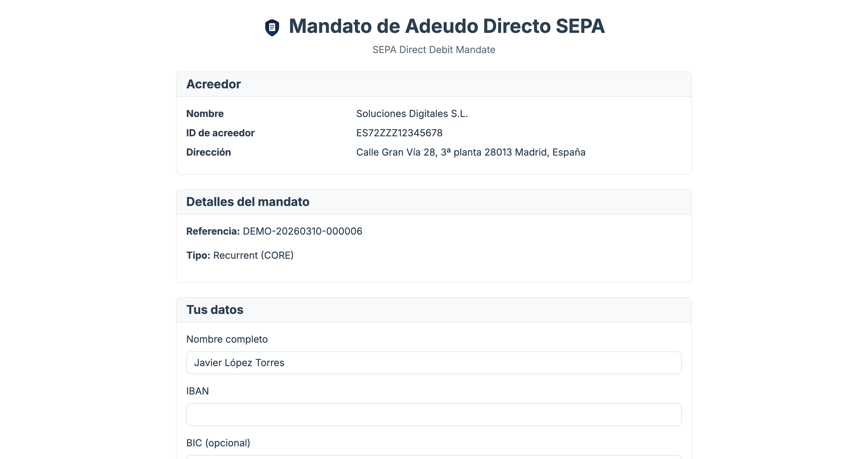Screen dimensions: 868x459
Task: Click inside the Nombre completo input field
Action: [433, 362]
